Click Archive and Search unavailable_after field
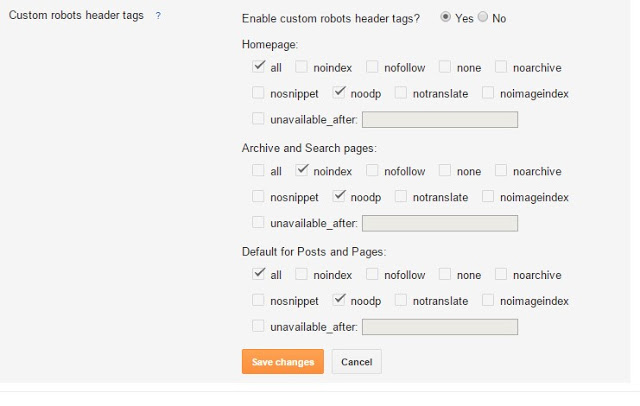640x406 pixels. 440,223
